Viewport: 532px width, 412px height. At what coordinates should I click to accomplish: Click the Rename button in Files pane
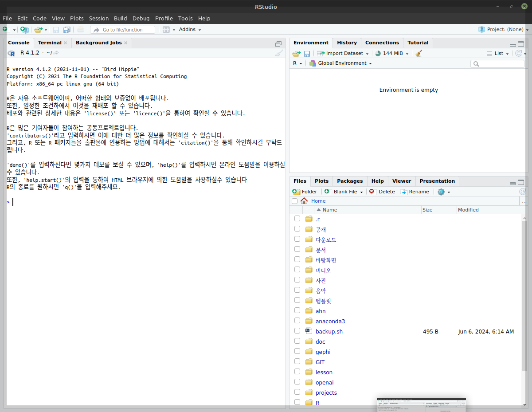pyautogui.click(x=415, y=192)
